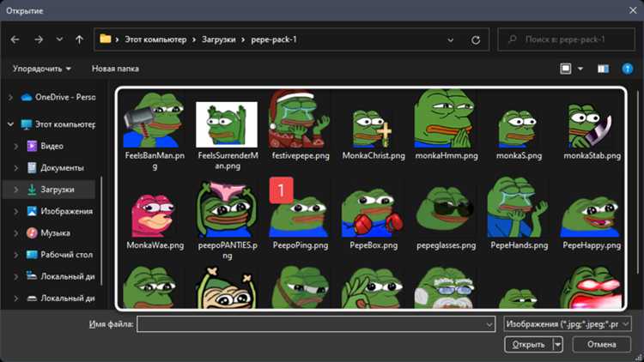
Task: Open the Упорядочить menu
Action: click(41, 69)
